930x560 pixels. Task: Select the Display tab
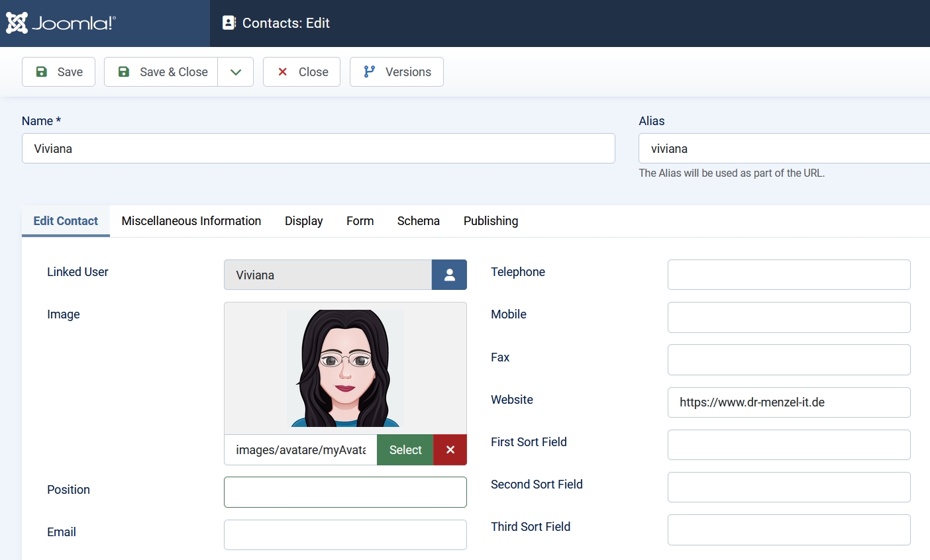pos(303,220)
